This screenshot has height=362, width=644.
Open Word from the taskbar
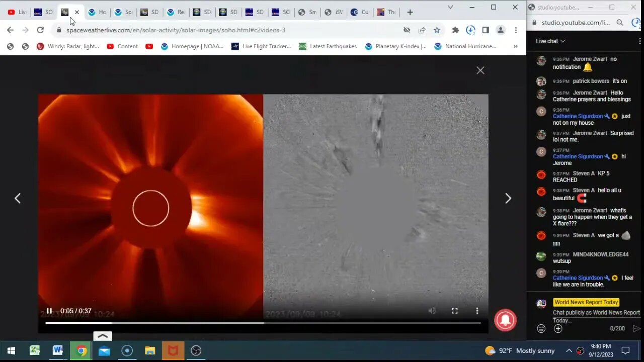[x=57, y=350]
